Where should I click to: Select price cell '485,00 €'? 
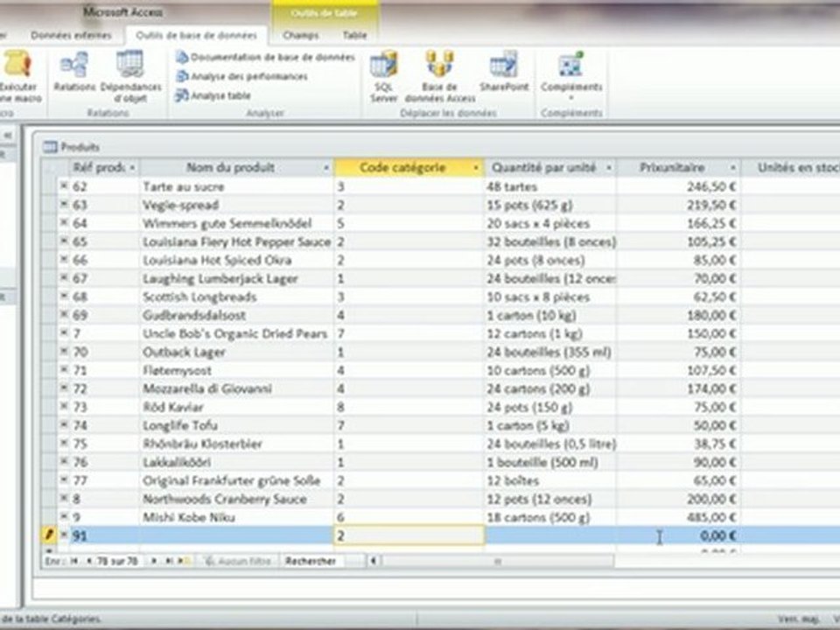(x=678, y=517)
